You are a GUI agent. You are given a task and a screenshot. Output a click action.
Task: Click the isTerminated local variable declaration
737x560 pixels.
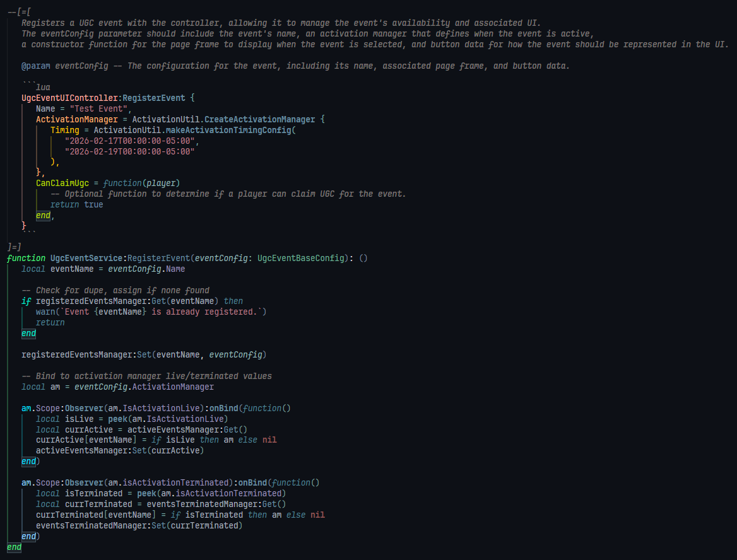[x=80, y=493]
